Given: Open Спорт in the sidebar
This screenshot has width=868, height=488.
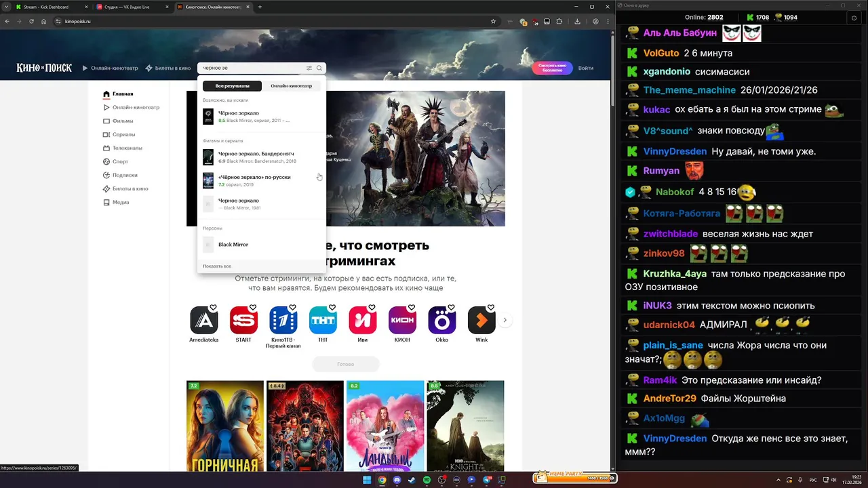Looking at the screenshot, I should (x=115, y=161).
